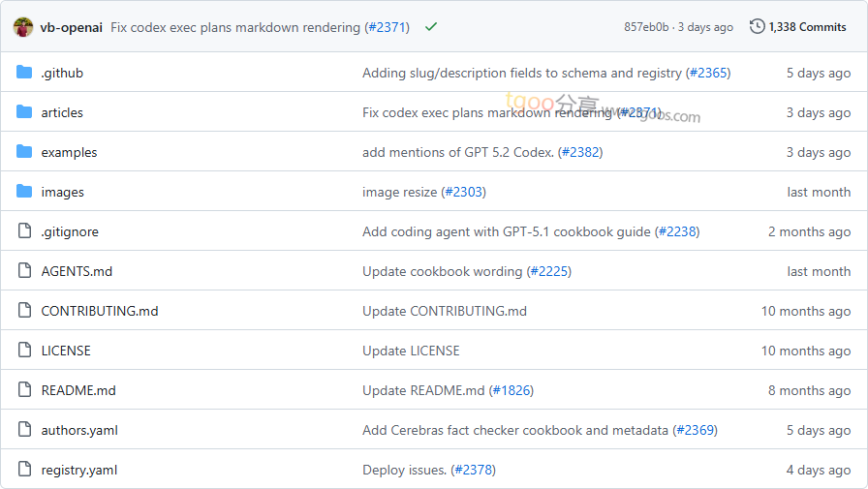Open pull request #2371 in latest commit header
The width and height of the screenshot is (868, 489).
[387, 27]
